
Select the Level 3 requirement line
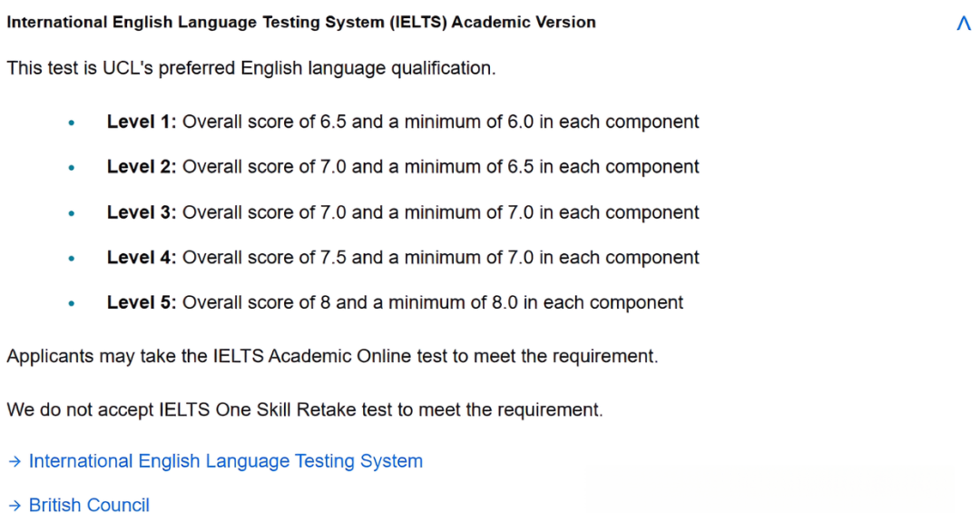[403, 212]
